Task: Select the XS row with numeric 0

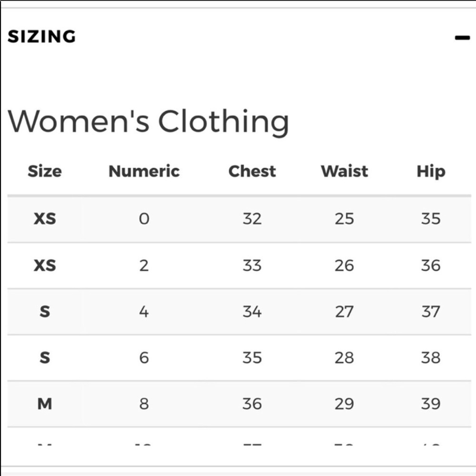Action: point(239,219)
